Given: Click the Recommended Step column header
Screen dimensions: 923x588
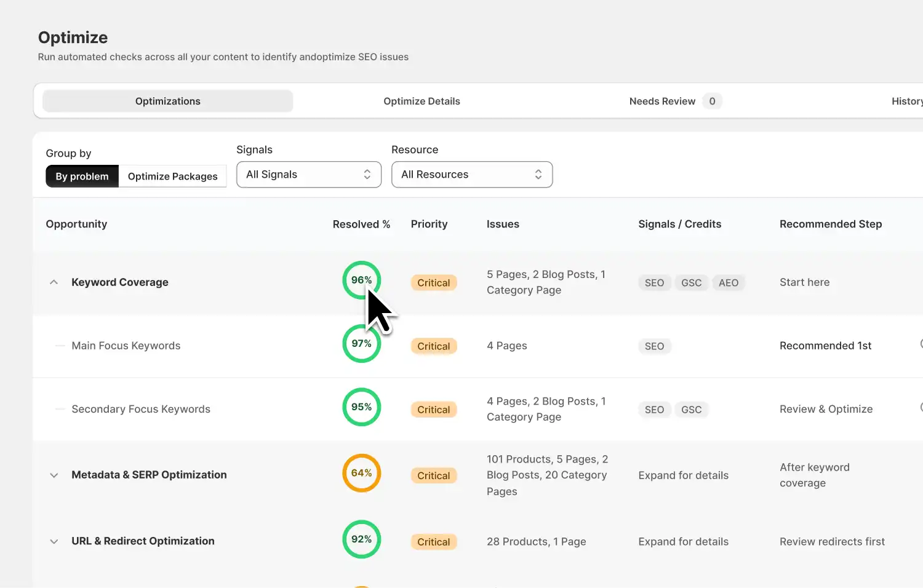Looking at the screenshot, I should coord(831,224).
